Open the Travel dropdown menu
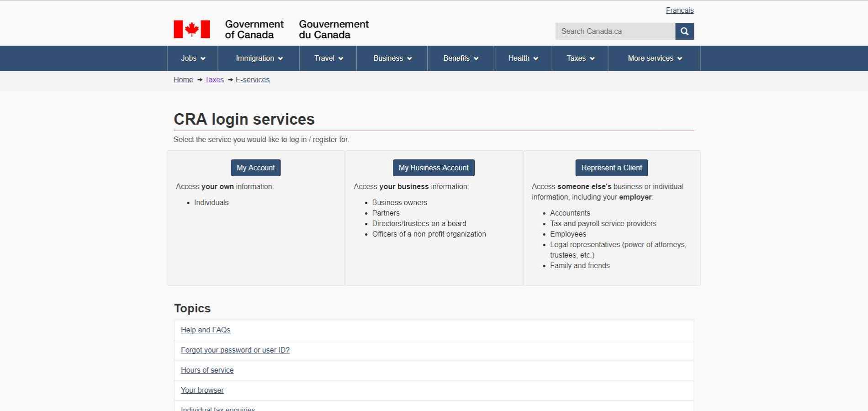Image resolution: width=868 pixels, height=411 pixels. coord(328,58)
